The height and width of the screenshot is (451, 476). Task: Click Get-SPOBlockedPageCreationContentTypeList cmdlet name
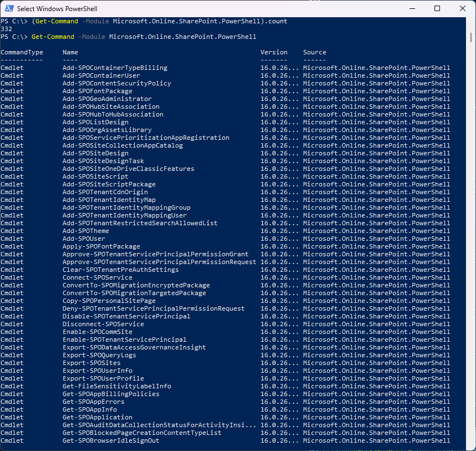click(142, 433)
